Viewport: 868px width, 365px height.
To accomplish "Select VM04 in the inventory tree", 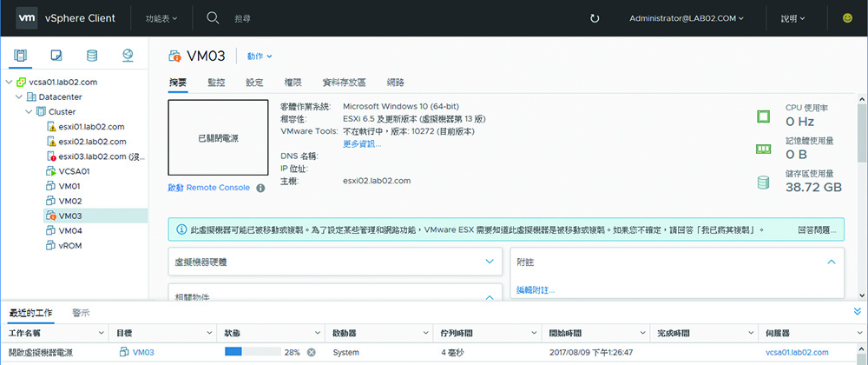I will click(x=70, y=231).
